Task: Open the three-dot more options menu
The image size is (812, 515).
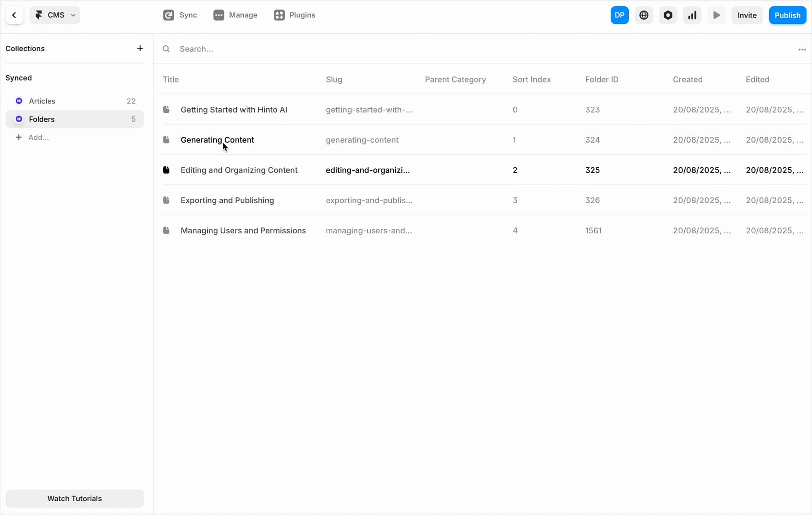Action: coord(802,49)
